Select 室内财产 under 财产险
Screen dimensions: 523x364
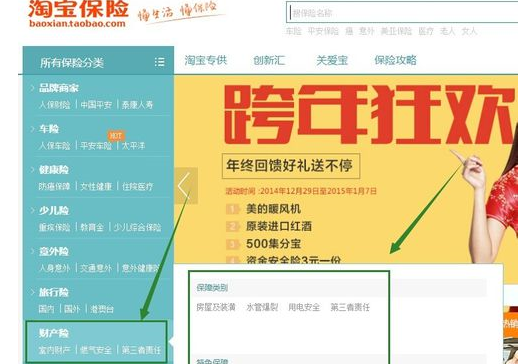tap(54, 350)
